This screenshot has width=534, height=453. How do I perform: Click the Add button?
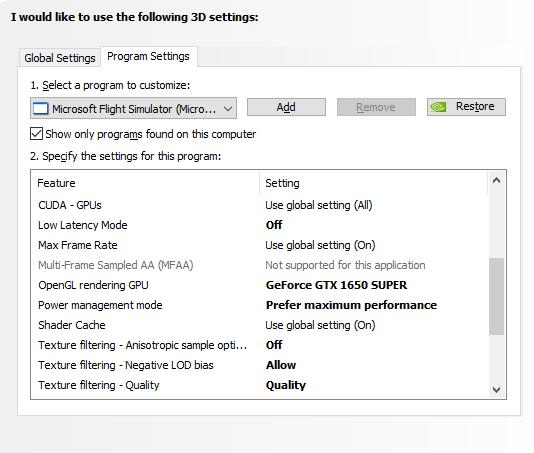point(286,107)
